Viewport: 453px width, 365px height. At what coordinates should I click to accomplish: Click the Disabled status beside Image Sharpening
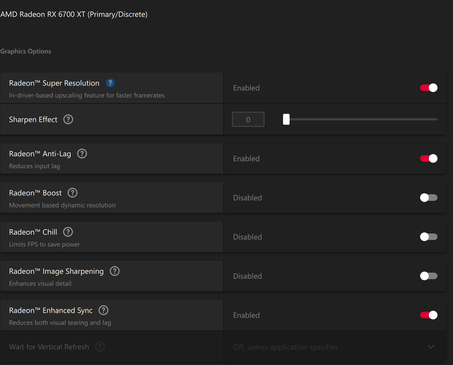pos(248,276)
